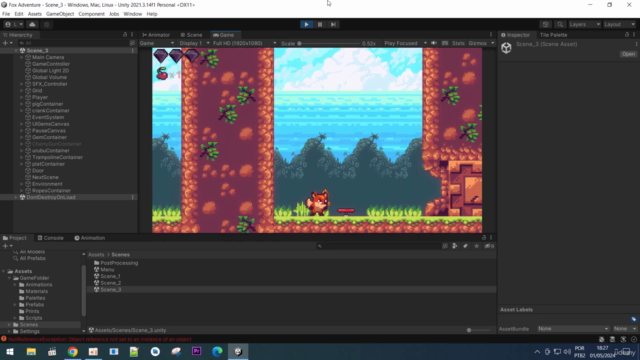Screen dimensions: 640x360
Task: Open the Full HD resolution dropdown
Action: (x=244, y=43)
